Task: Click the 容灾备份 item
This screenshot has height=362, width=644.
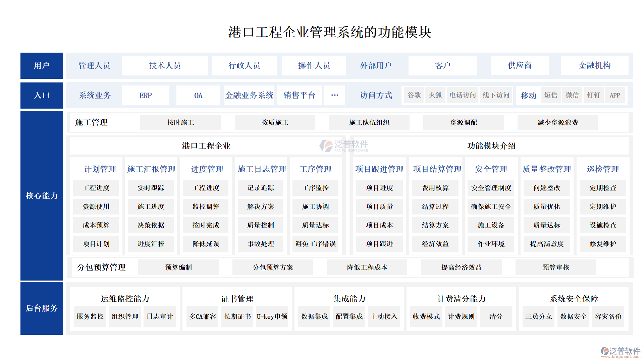Action: 608,316
